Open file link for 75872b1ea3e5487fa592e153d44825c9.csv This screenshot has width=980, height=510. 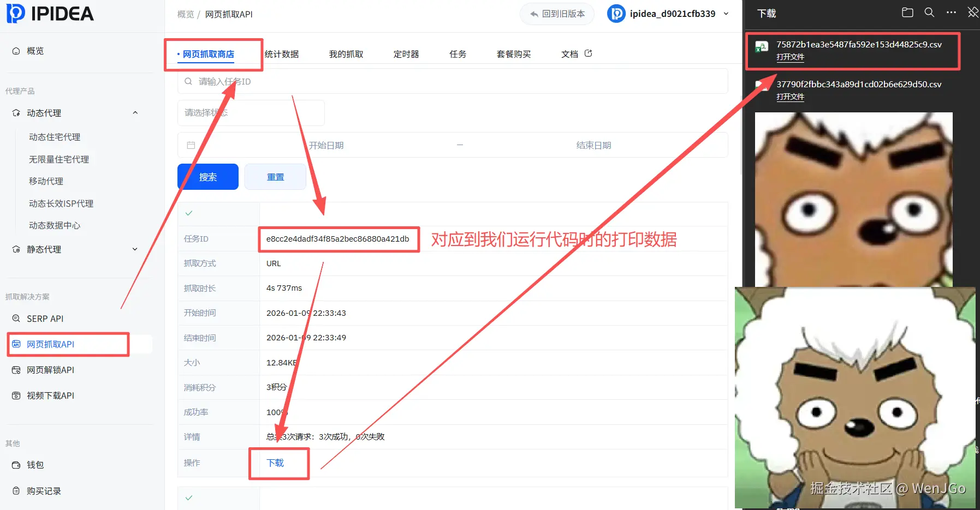[790, 57]
